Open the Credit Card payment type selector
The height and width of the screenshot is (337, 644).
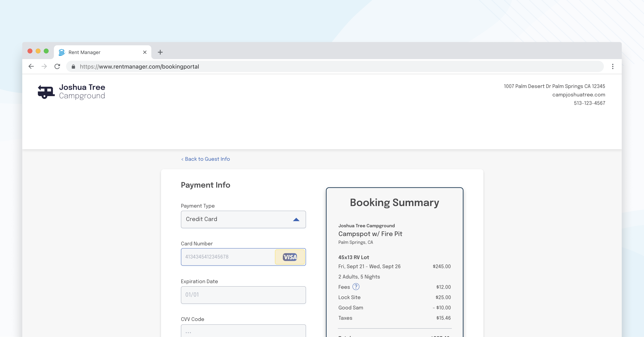pyautogui.click(x=243, y=219)
